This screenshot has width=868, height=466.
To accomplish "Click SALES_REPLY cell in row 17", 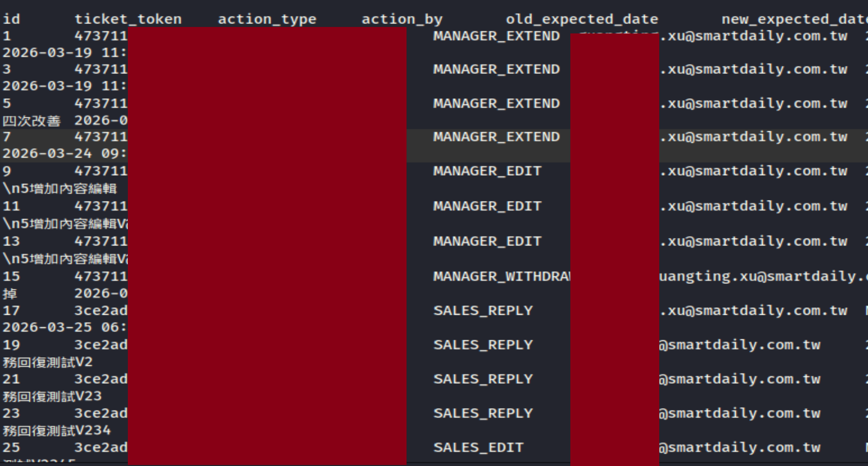I will (x=483, y=311).
